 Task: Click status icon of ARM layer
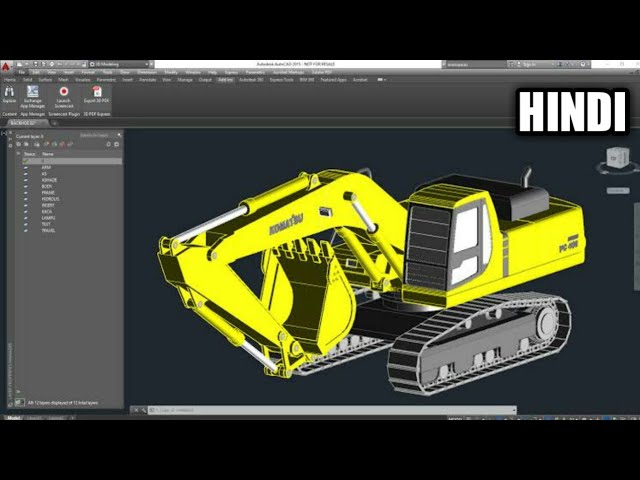coord(26,167)
